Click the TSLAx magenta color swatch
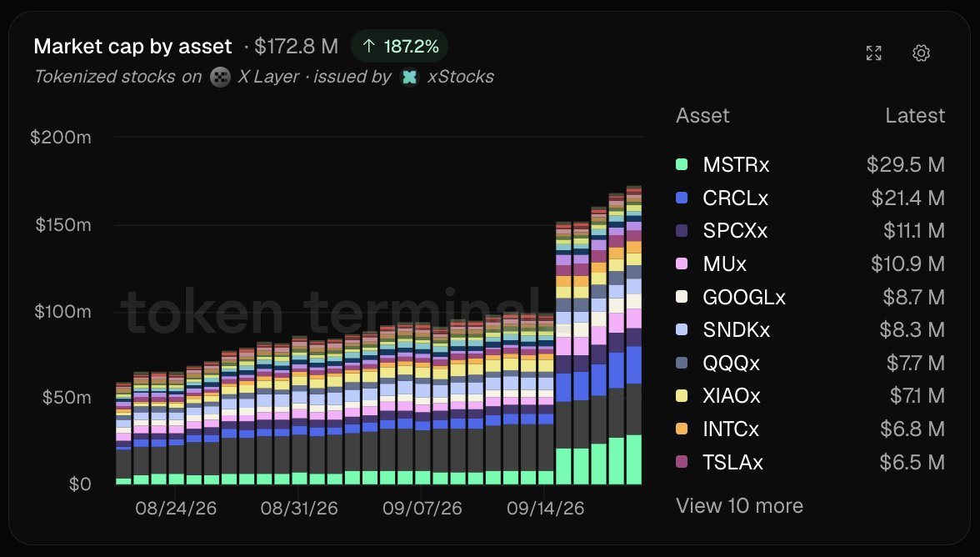Screen dimensions: 980x557 tap(682, 462)
